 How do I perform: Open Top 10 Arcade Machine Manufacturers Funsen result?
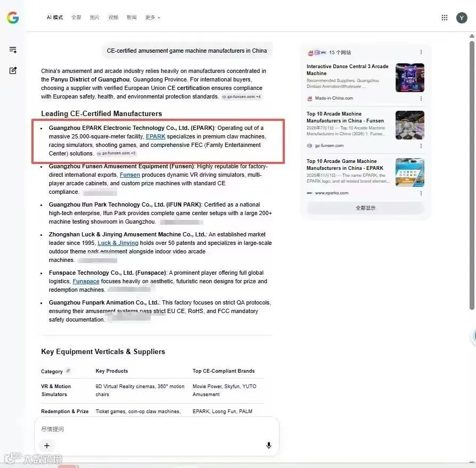pos(345,117)
